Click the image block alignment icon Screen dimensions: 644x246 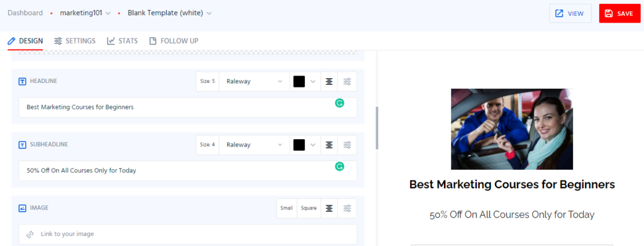pyautogui.click(x=329, y=208)
